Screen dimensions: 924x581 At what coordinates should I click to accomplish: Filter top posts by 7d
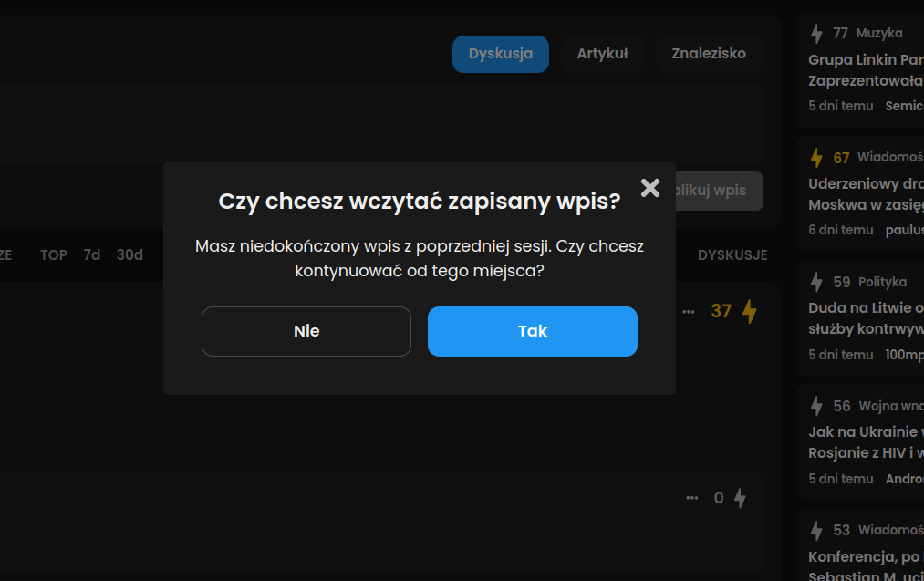[92, 255]
